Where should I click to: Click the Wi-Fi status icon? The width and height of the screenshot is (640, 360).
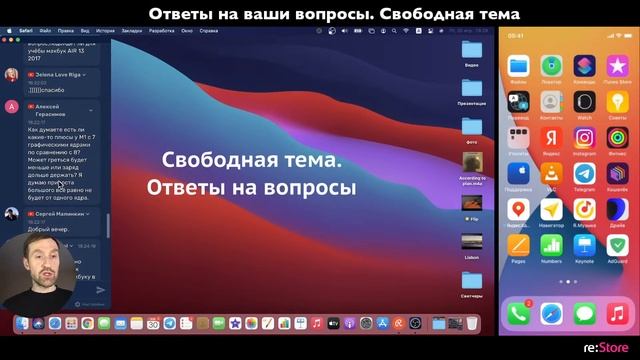tap(406, 31)
